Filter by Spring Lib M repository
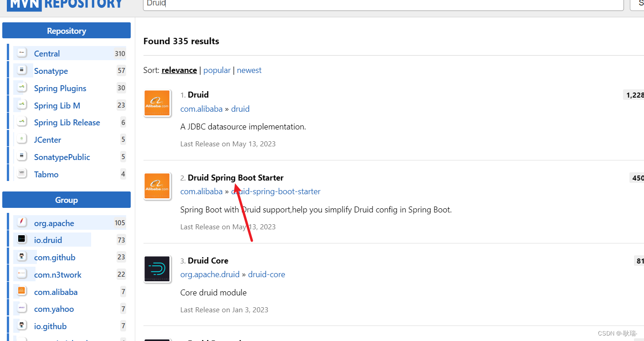 pyautogui.click(x=57, y=105)
